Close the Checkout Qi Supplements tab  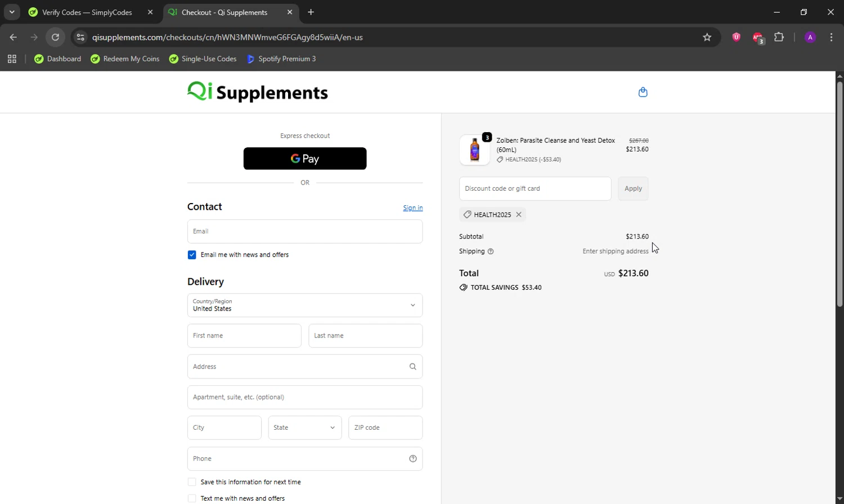[x=290, y=12]
